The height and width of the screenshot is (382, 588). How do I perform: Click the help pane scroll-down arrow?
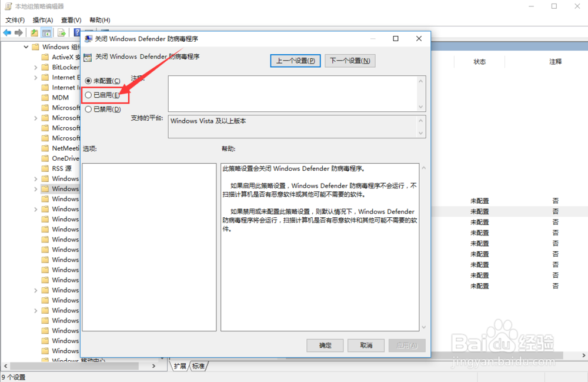click(424, 327)
